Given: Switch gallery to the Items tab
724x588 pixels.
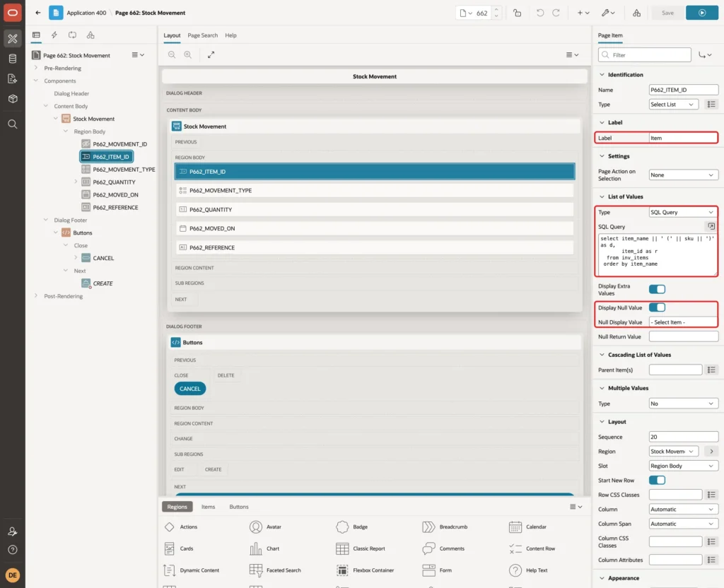Looking at the screenshot, I should 209,507.
